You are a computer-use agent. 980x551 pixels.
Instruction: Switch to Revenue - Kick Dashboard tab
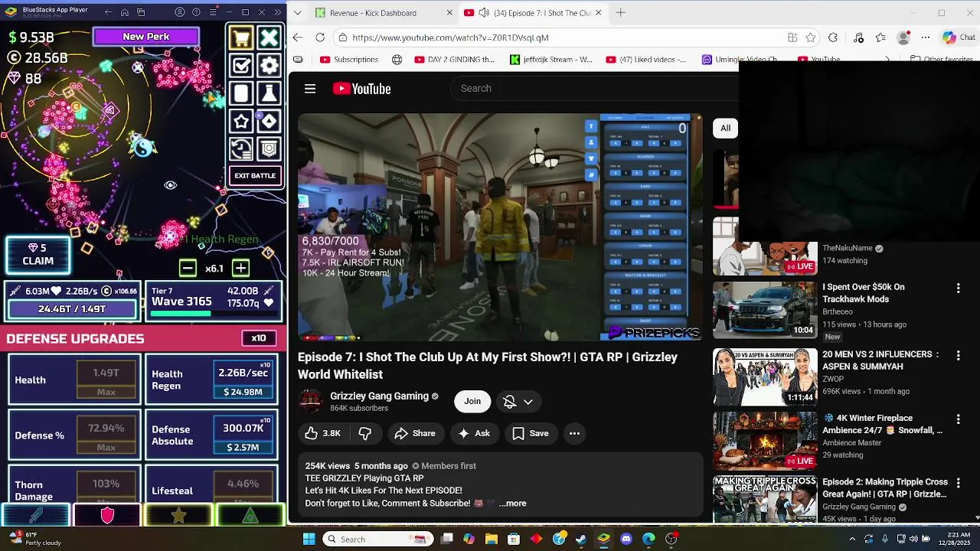point(374,13)
